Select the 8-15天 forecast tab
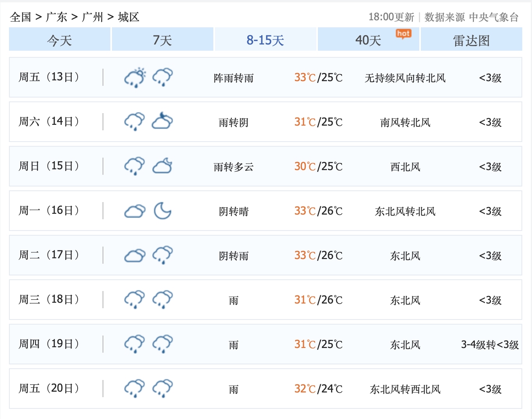Screen dimensions: 532x419 266,39
